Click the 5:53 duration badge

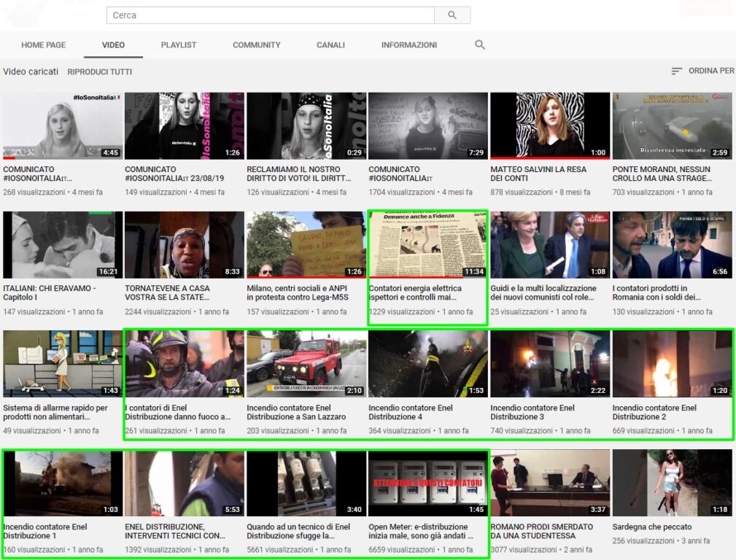click(x=233, y=509)
